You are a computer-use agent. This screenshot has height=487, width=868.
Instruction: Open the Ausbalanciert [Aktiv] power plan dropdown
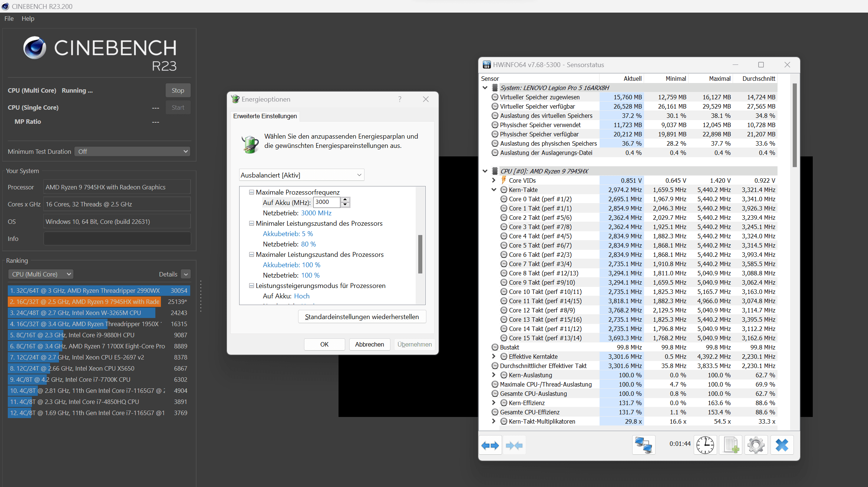301,175
